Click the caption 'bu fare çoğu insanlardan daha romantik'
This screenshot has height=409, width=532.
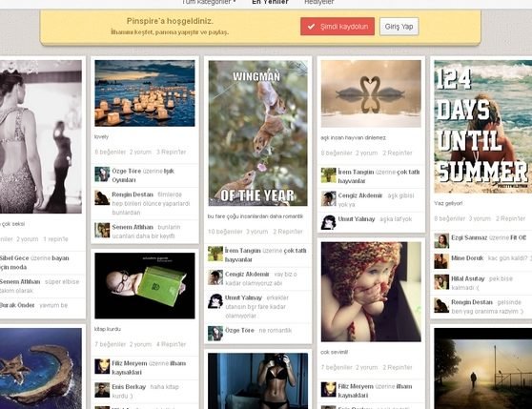tap(256, 216)
